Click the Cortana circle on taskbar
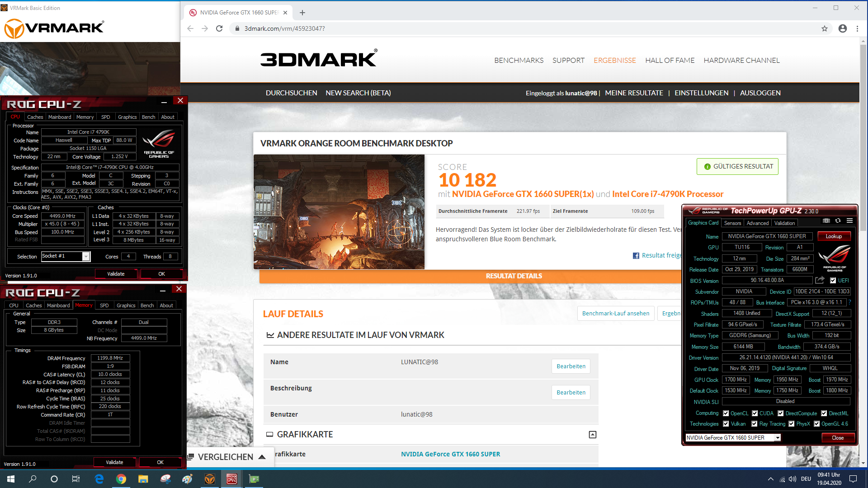This screenshot has height=488, width=868. coord(54,479)
